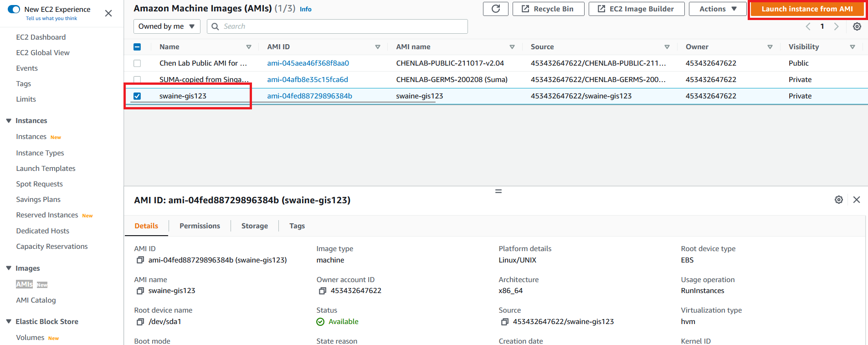Click the panel resize handle icon
Image resolution: width=868 pixels, height=345 pixels.
tap(498, 191)
